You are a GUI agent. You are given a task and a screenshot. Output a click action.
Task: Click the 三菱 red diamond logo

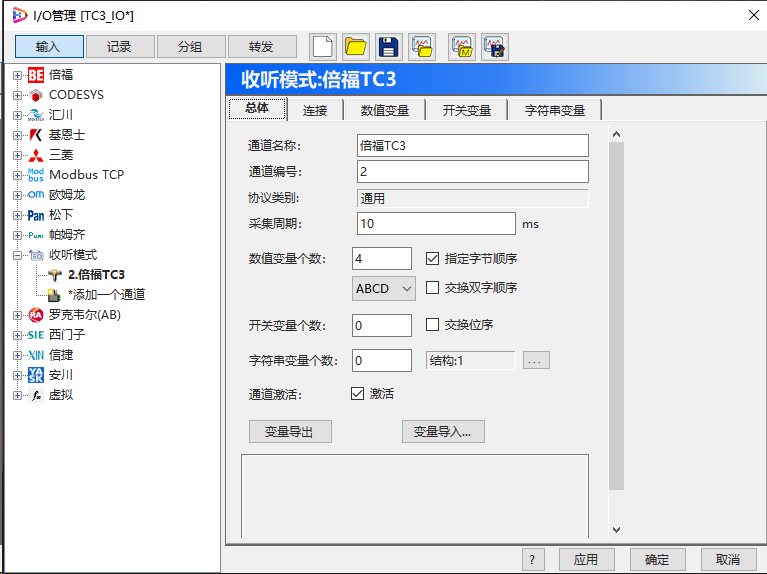(x=36, y=155)
